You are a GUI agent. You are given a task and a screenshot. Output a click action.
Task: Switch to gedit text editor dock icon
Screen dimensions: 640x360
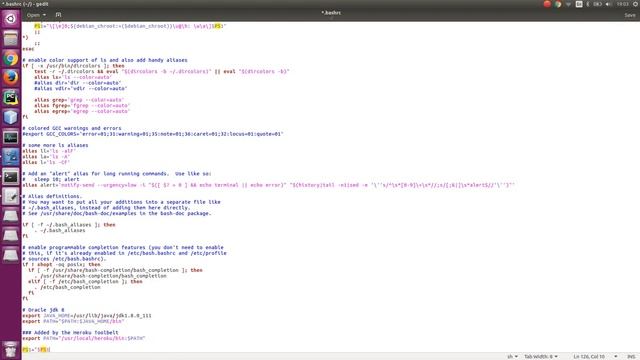[x=11, y=196]
